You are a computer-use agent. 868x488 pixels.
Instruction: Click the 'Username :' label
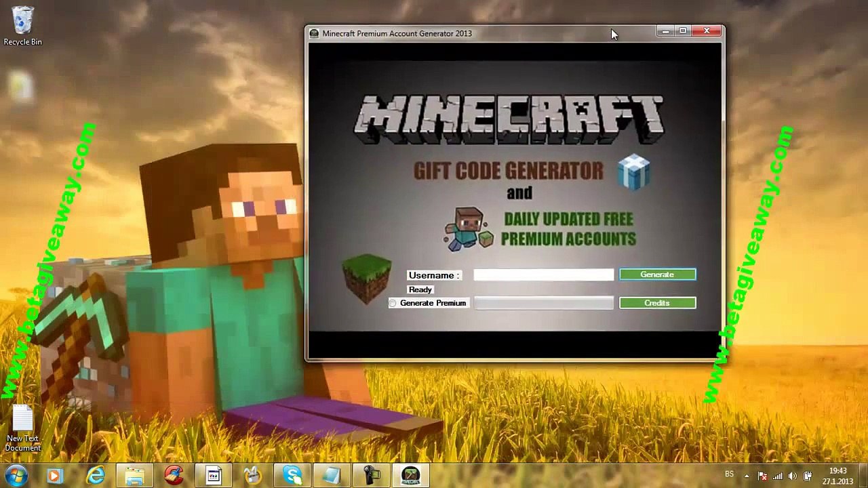(434, 275)
